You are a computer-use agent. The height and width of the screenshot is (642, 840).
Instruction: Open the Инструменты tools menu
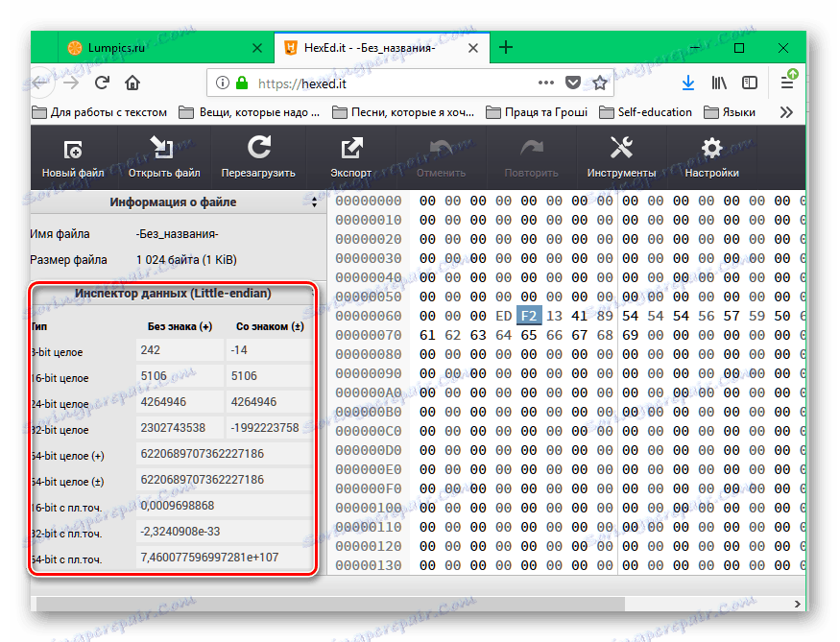[x=621, y=158]
